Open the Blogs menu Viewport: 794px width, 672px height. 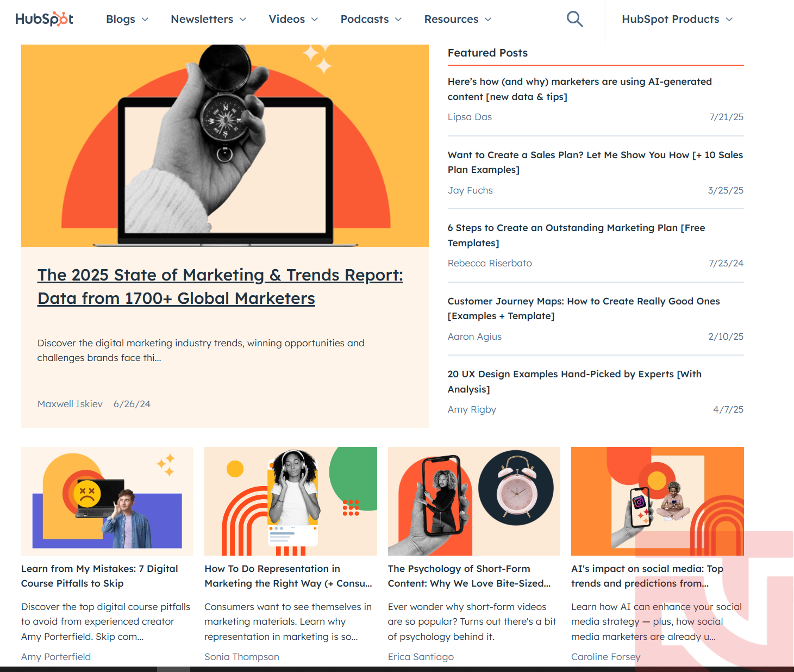coord(121,19)
